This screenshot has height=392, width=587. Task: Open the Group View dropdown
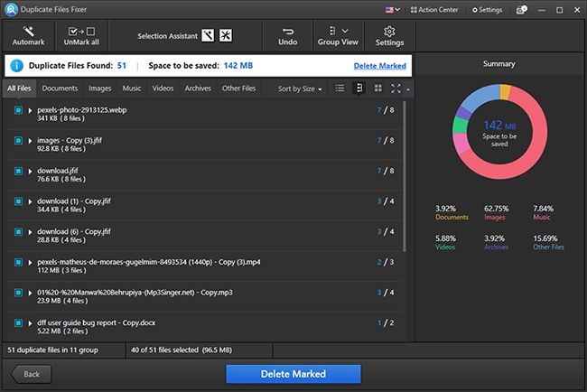coord(338,36)
